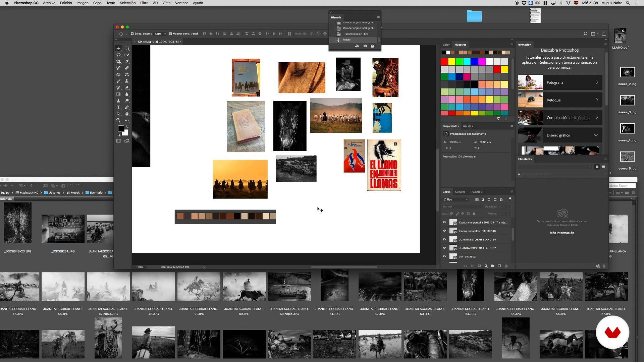Screen dimensions: 644x362
Task: Select the Hand tool
Action: [127, 114]
